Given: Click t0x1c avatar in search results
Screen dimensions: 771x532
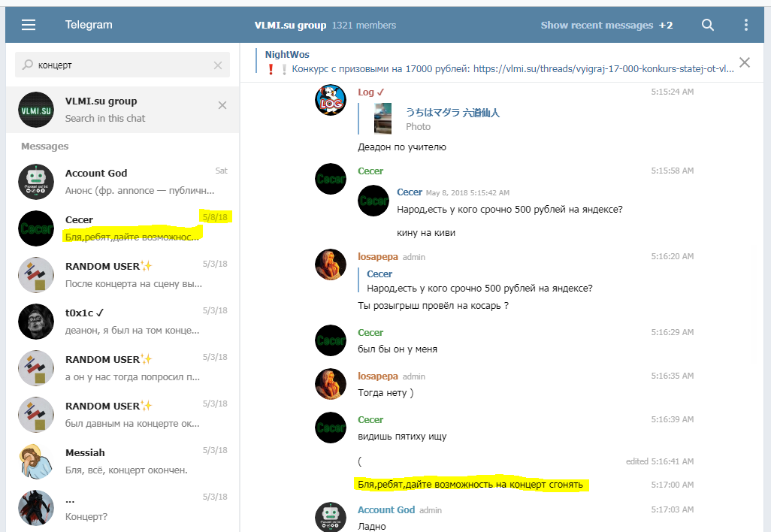Looking at the screenshot, I should point(36,322).
